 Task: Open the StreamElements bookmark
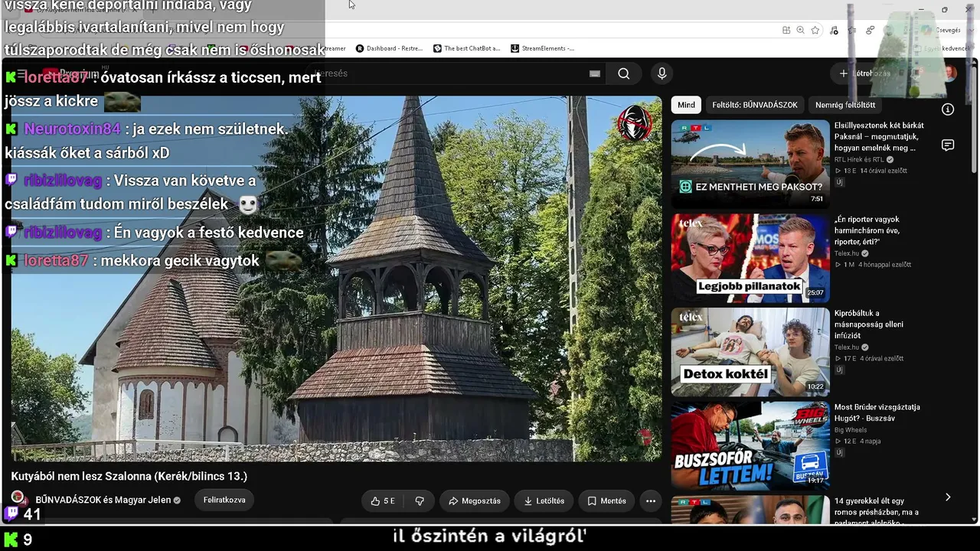[x=543, y=48]
